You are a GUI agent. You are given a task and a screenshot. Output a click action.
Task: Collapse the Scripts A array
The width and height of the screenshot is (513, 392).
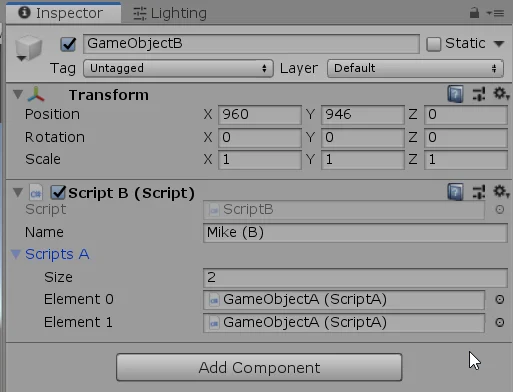(16, 254)
